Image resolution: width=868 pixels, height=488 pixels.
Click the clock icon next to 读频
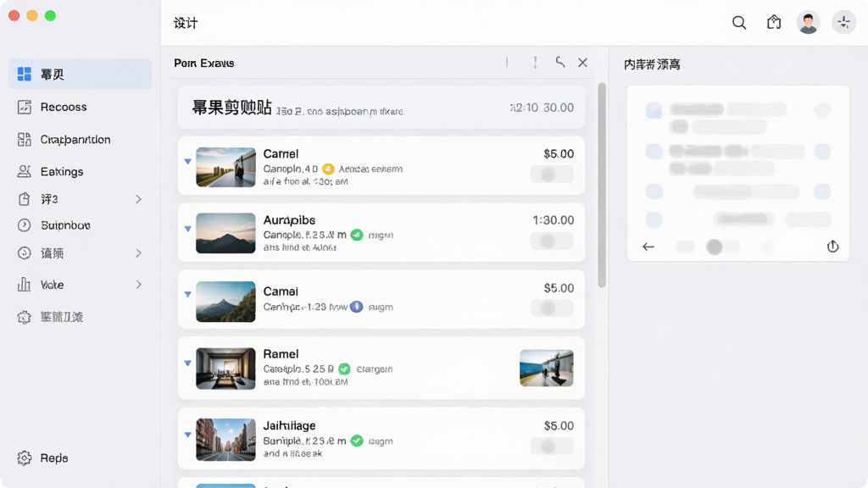pos(25,252)
